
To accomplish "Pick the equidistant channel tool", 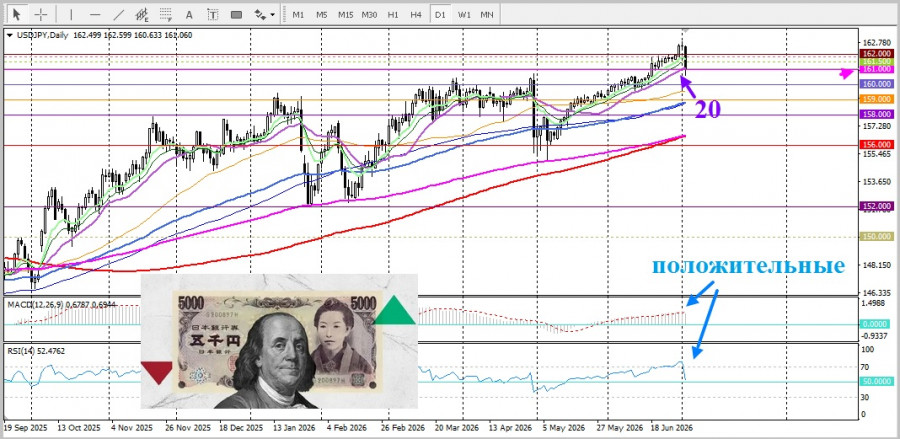I will pos(142,14).
